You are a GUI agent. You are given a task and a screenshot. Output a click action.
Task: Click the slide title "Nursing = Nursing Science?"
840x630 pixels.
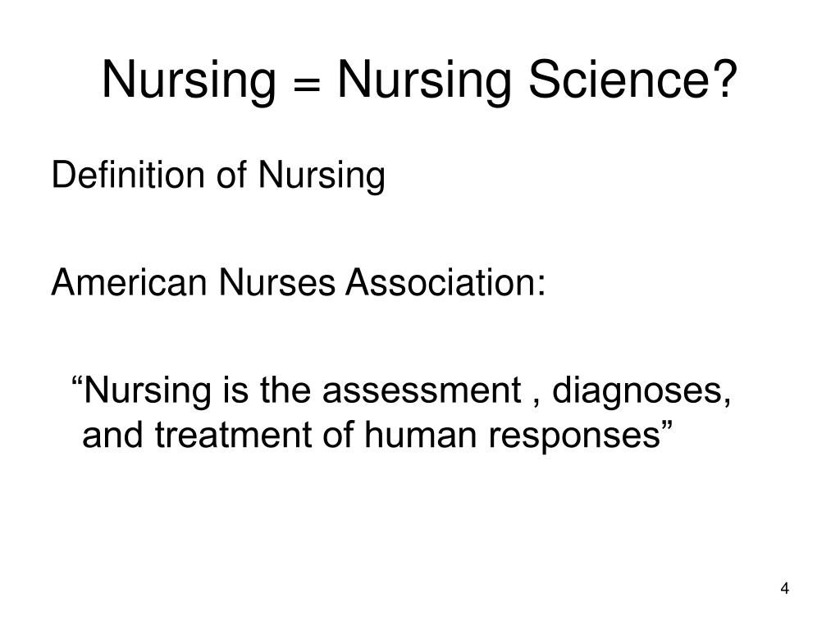419,80
